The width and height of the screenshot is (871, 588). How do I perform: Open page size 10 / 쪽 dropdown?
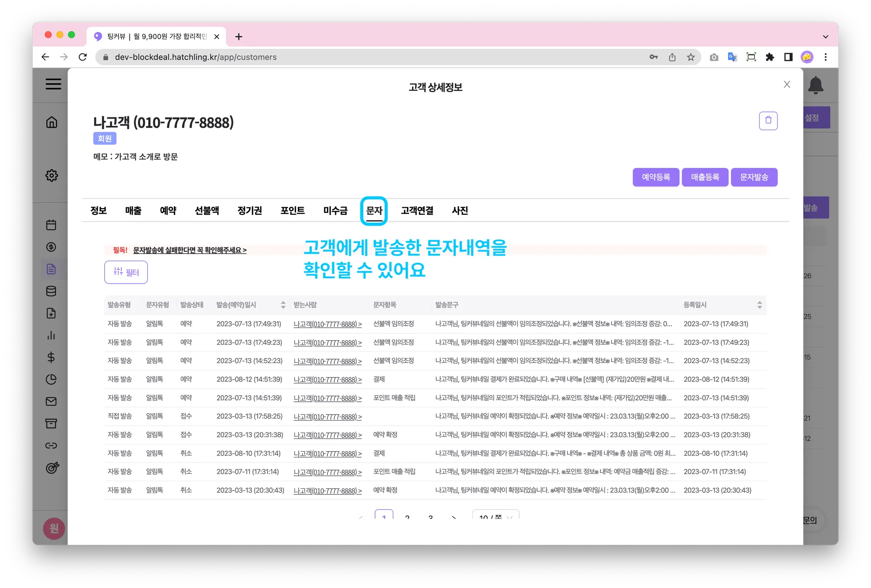495,516
